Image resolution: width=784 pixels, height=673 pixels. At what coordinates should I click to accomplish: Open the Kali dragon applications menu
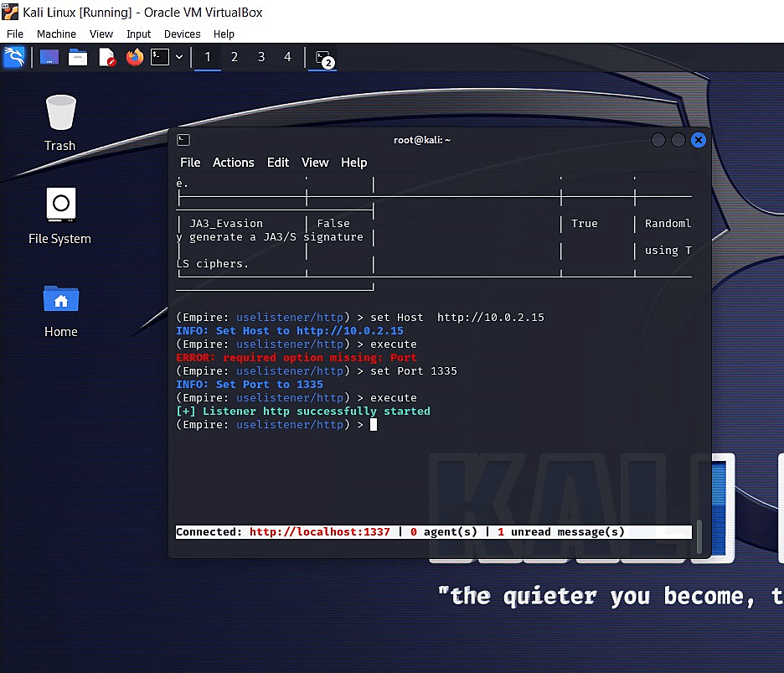coord(14,57)
